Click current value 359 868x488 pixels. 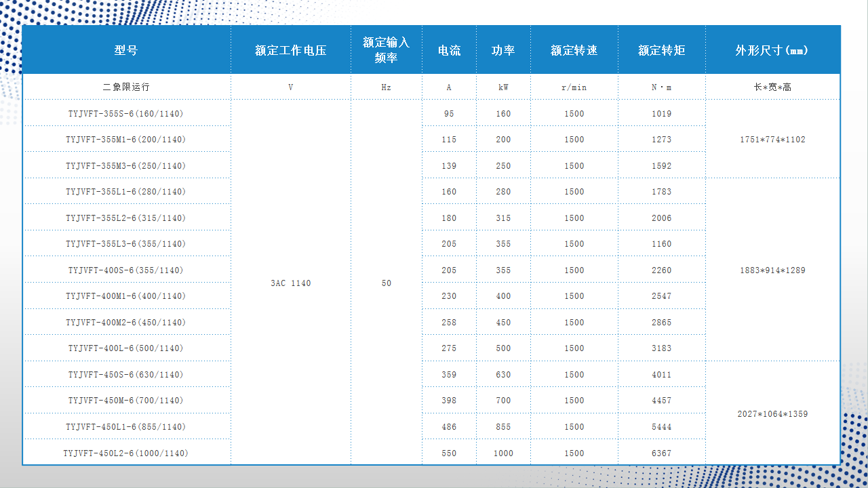click(x=449, y=375)
